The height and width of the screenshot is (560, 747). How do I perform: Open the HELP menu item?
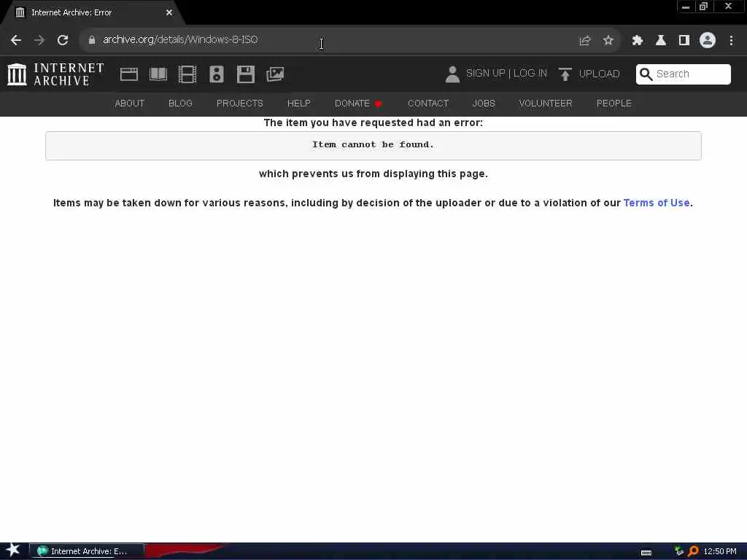point(298,104)
